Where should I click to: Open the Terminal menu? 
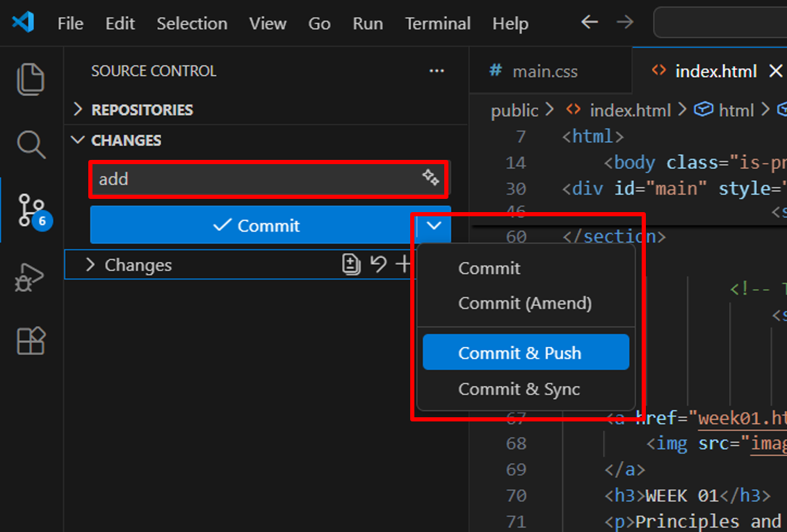pos(437,24)
